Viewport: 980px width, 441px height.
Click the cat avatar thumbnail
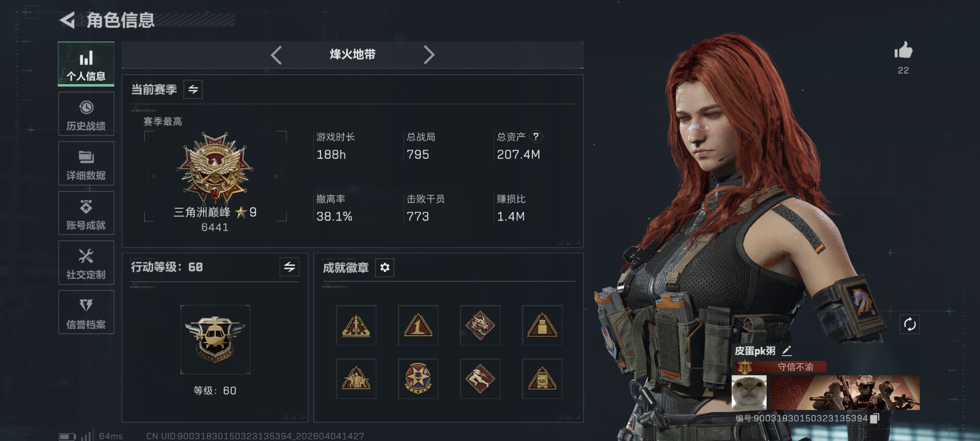click(x=749, y=392)
